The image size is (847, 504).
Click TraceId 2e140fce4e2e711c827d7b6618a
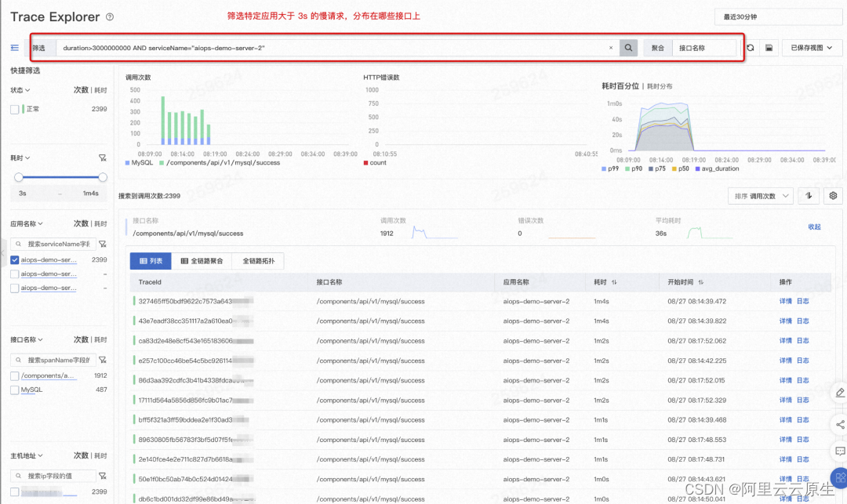[195, 459]
